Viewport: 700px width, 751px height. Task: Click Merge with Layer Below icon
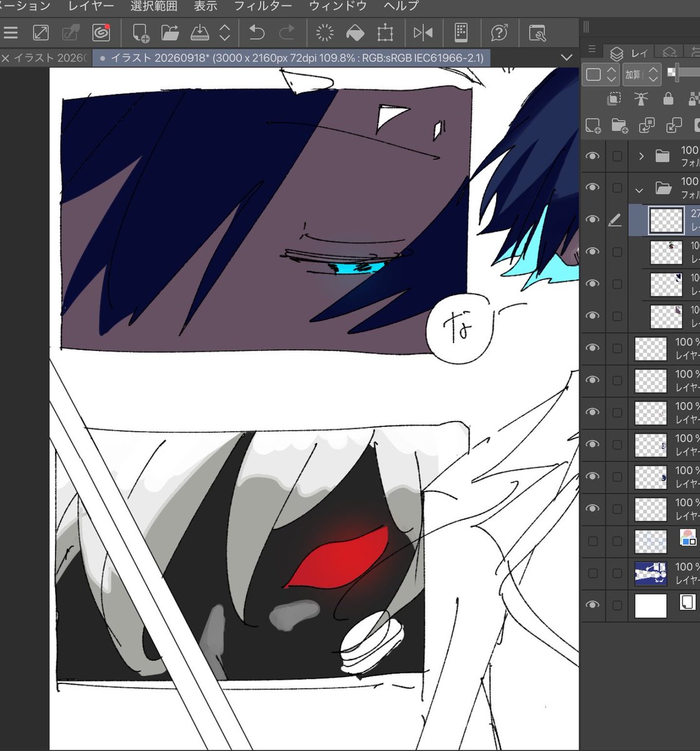[x=674, y=126]
